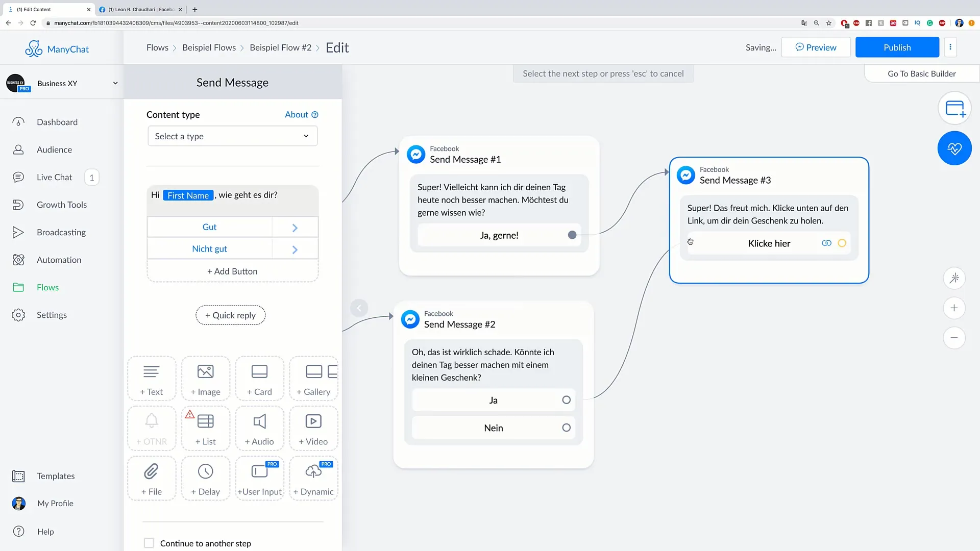The height and width of the screenshot is (551, 980).
Task: Click the magic wand/sparkle icon
Action: pos(955,277)
